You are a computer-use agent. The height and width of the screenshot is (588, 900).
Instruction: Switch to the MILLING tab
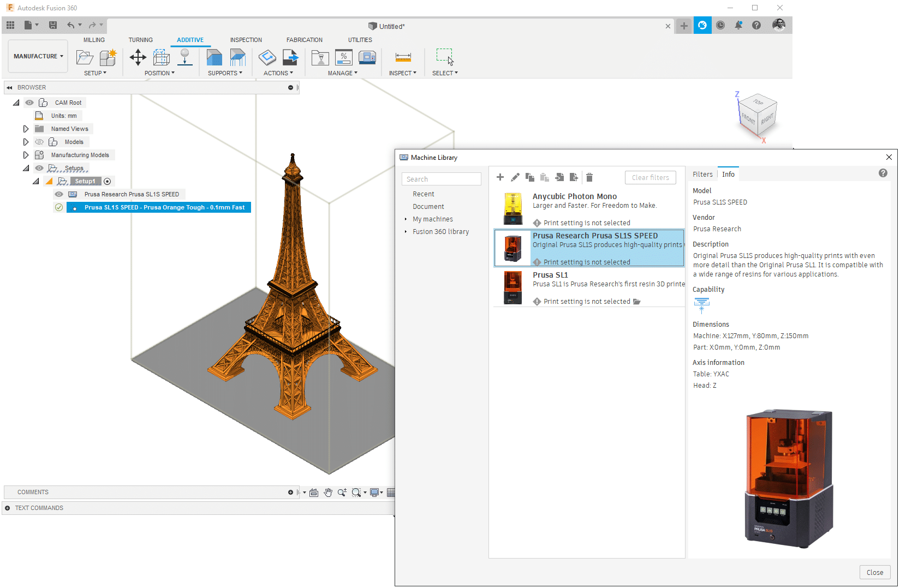coord(94,40)
